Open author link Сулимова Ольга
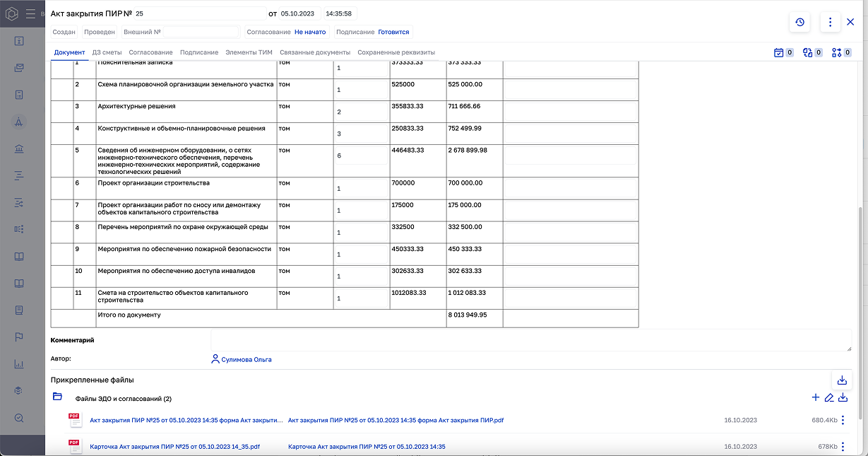This screenshot has height=456, width=868. click(x=246, y=359)
